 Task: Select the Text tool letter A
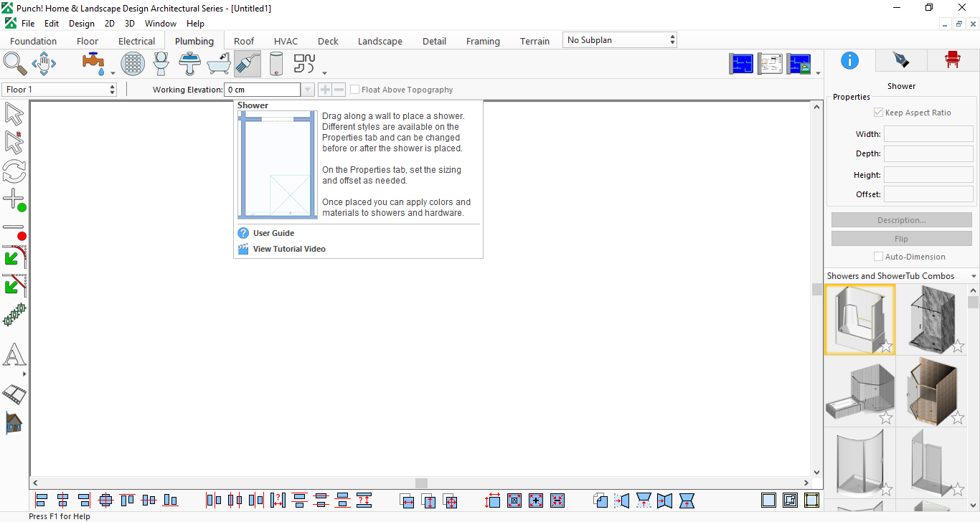[x=14, y=355]
